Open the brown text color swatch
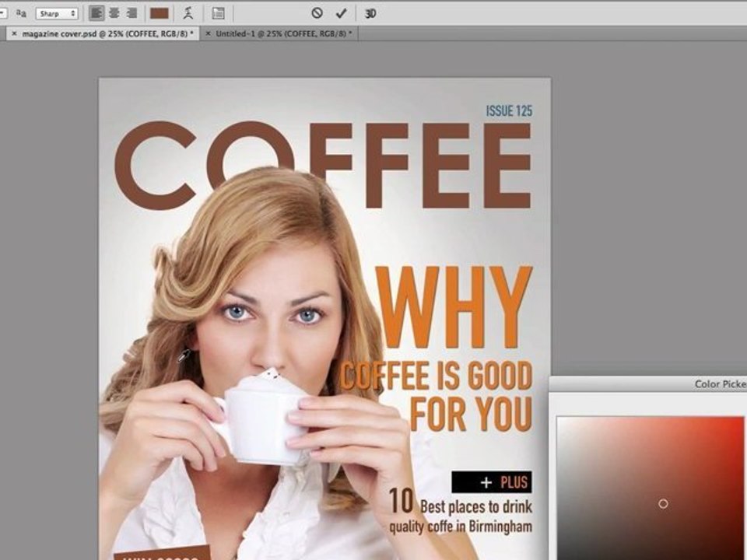This screenshot has width=747, height=560. 159,13
